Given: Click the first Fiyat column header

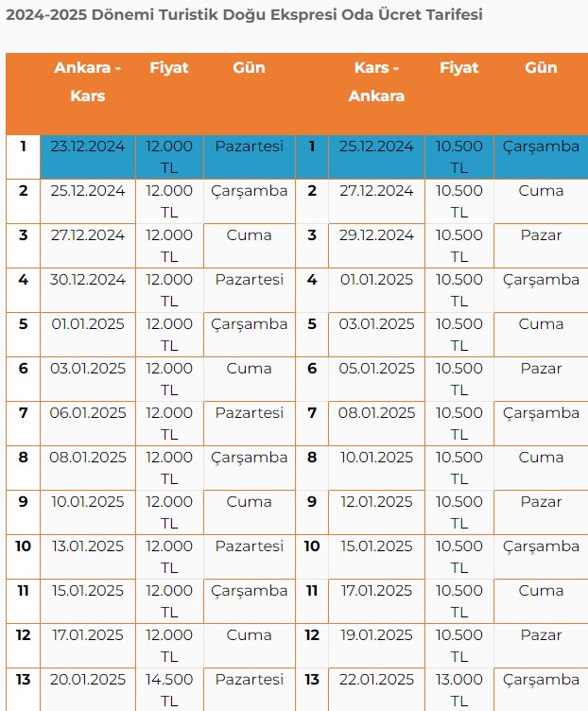Looking at the screenshot, I should pos(169,67).
